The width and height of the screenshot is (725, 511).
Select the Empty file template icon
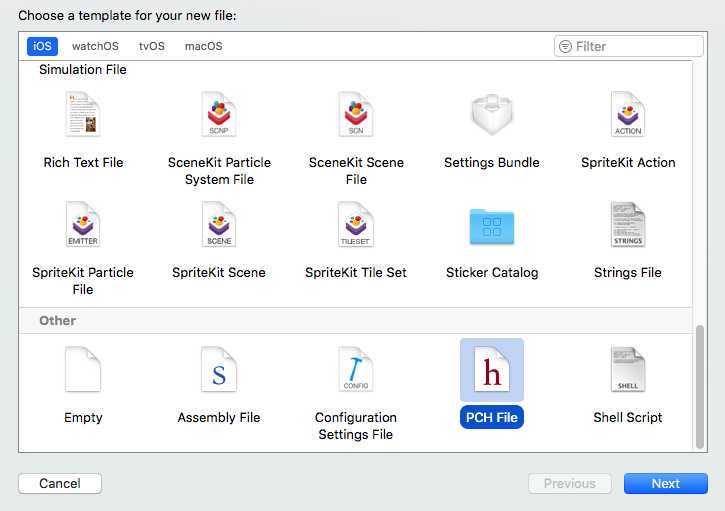pyautogui.click(x=83, y=369)
